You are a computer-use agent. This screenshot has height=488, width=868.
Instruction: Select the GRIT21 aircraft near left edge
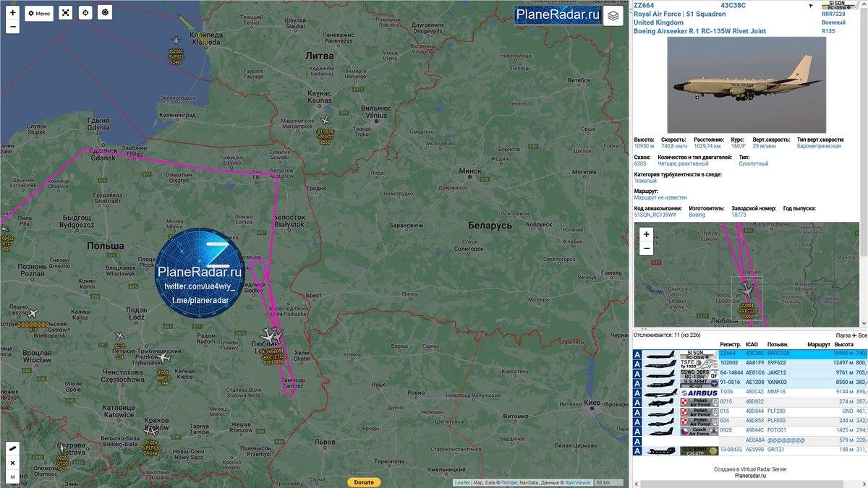(x=4, y=229)
